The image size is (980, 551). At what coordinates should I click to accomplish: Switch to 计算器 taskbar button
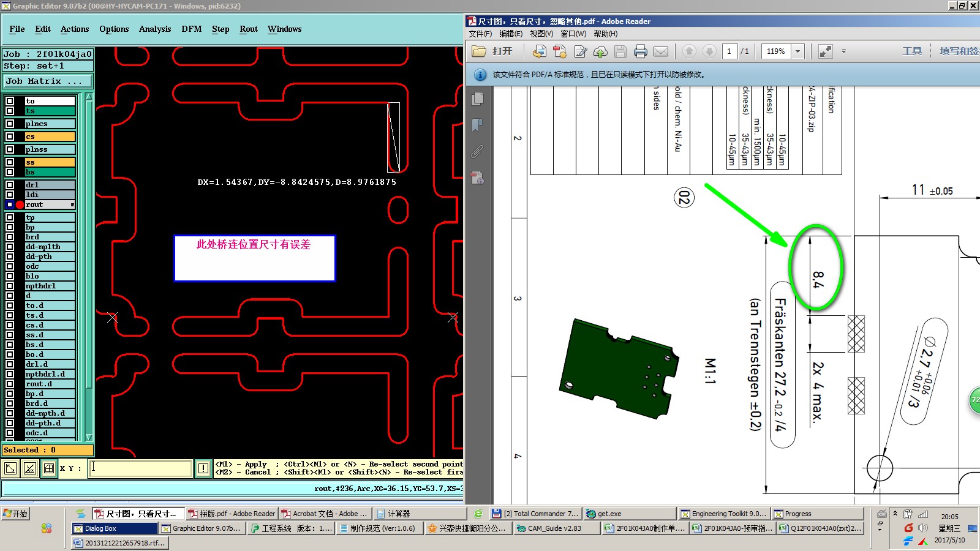tap(419, 514)
